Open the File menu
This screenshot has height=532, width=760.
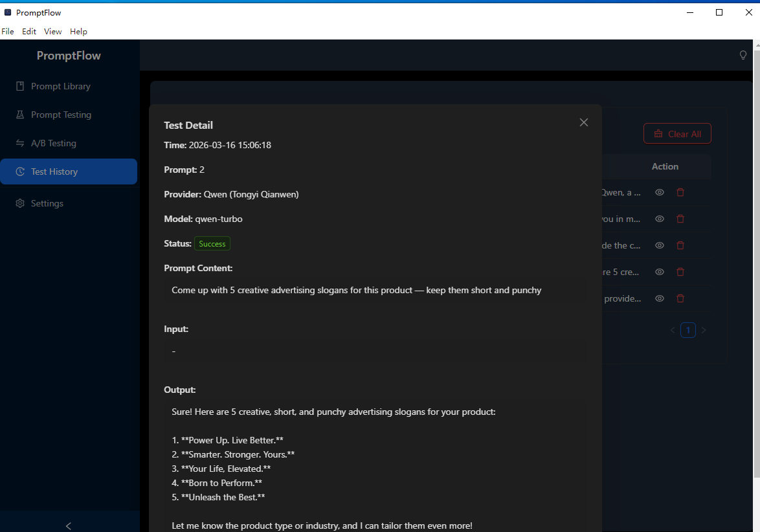tap(8, 32)
